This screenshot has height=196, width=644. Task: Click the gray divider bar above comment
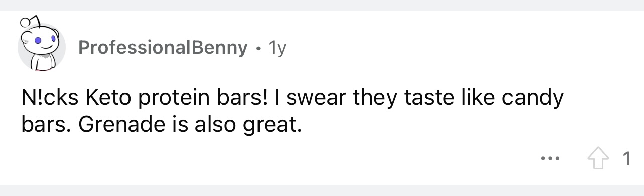(x=322, y=6)
